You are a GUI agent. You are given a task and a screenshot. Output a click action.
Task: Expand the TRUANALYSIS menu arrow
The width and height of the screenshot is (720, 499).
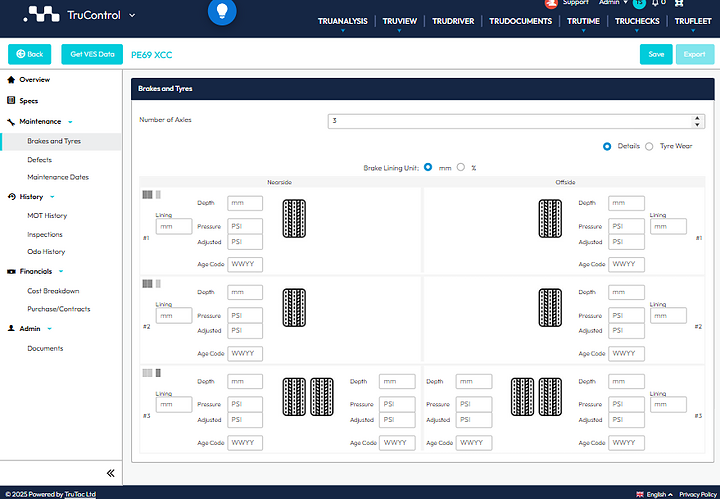click(x=343, y=31)
